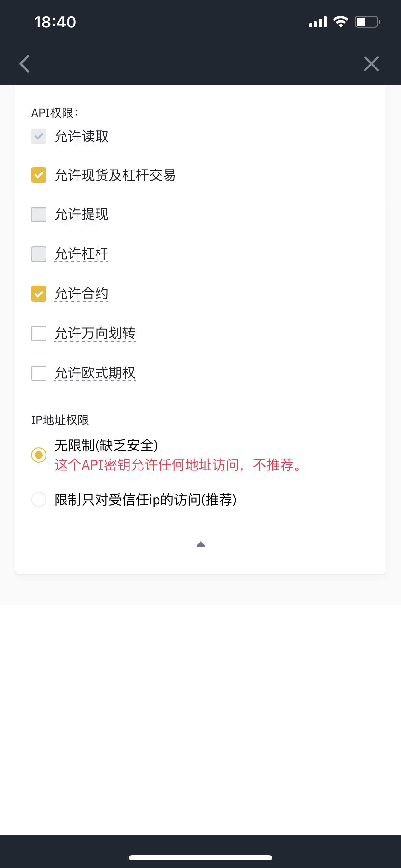Enable the 允许杠杆 checkbox
Viewport: 401px width, 868px height.
[39, 254]
